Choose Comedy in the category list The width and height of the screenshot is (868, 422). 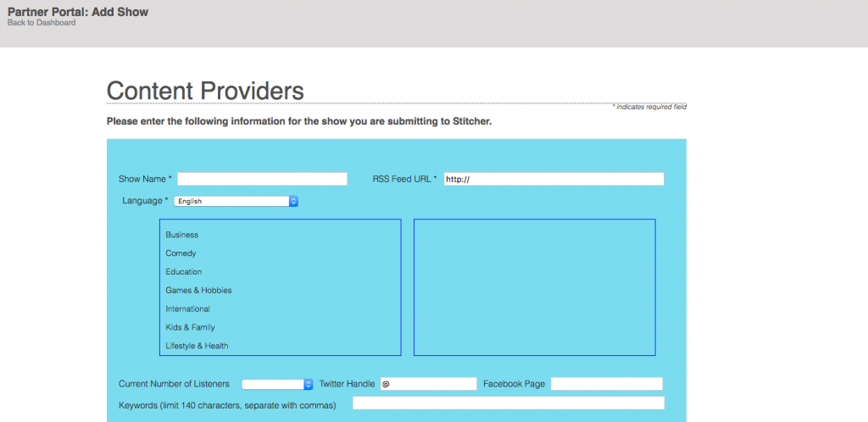point(181,253)
